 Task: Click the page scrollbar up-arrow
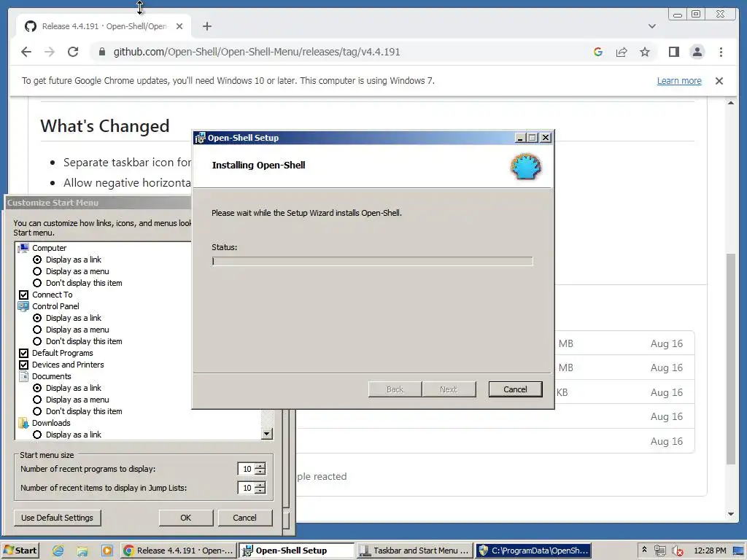point(731,102)
